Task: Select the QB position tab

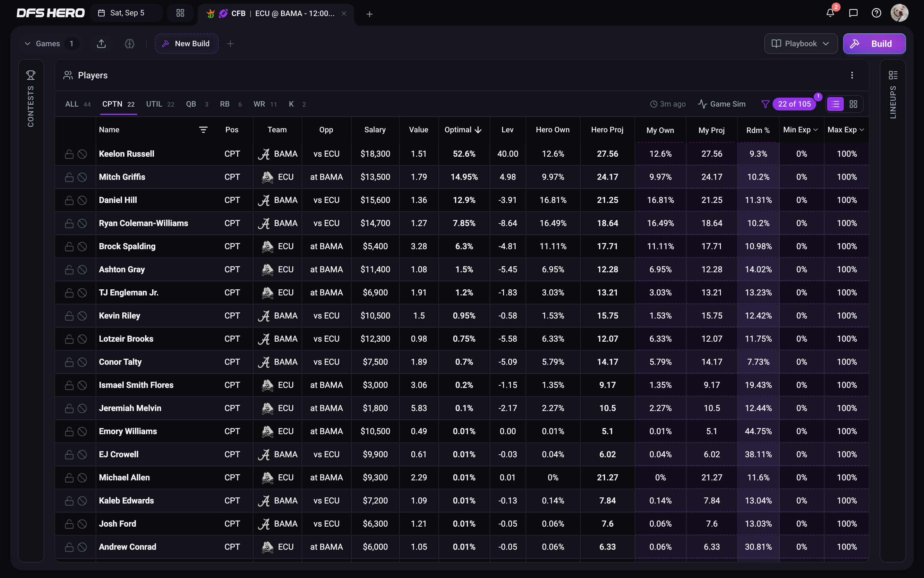Action: 197,104
